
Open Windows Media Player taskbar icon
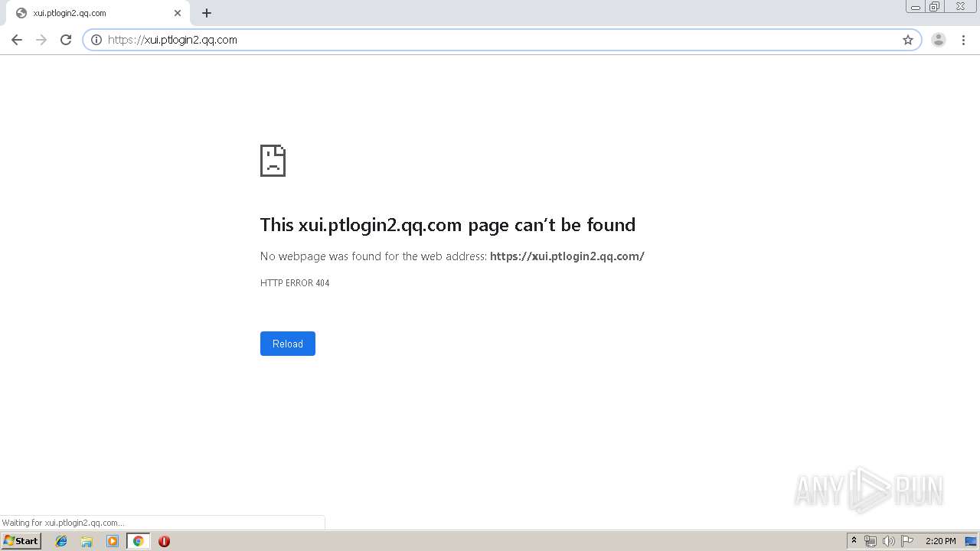(x=113, y=541)
